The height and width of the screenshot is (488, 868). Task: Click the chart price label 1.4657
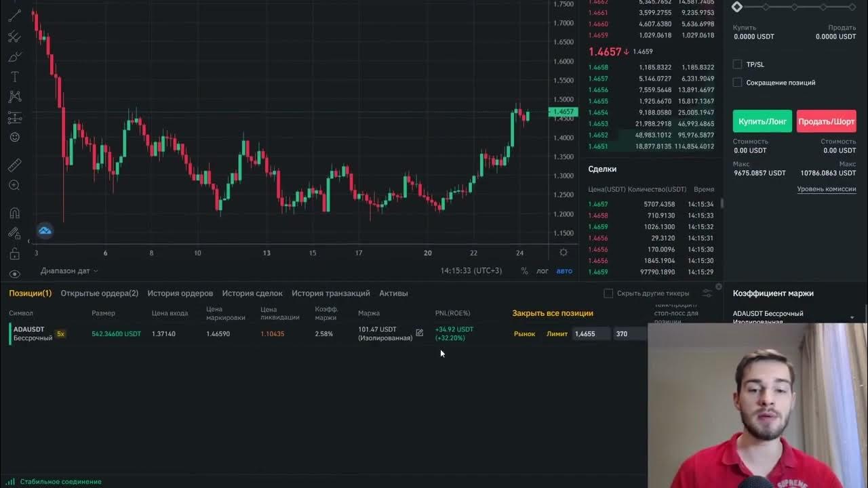click(x=564, y=112)
